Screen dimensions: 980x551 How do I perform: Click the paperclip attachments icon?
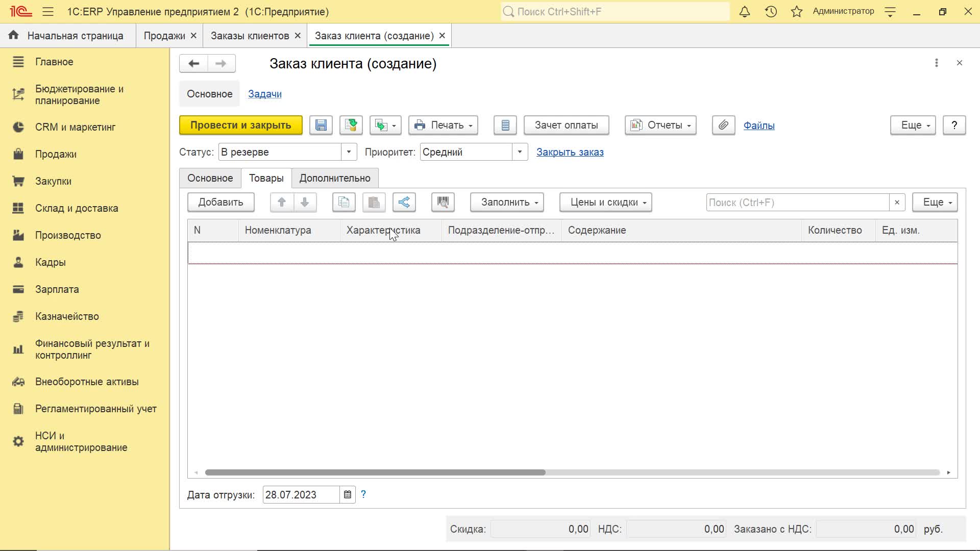point(724,125)
